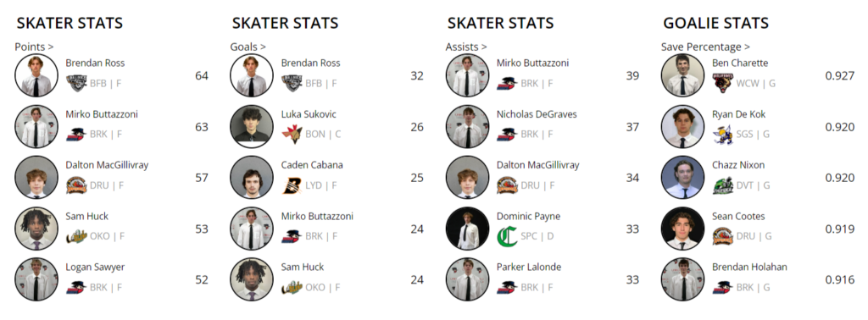
Task: Click the LYD team logo beside Caden Cabana
Action: (292, 185)
